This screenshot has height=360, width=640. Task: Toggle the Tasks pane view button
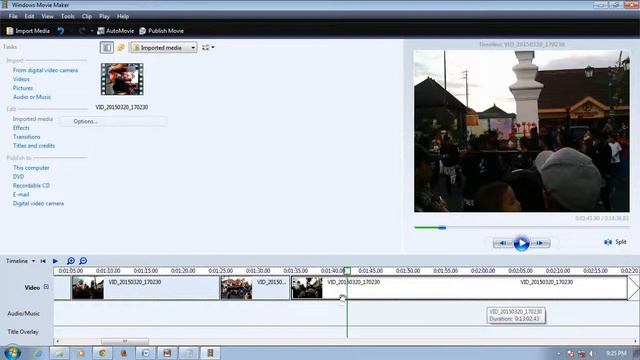click(107, 48)
